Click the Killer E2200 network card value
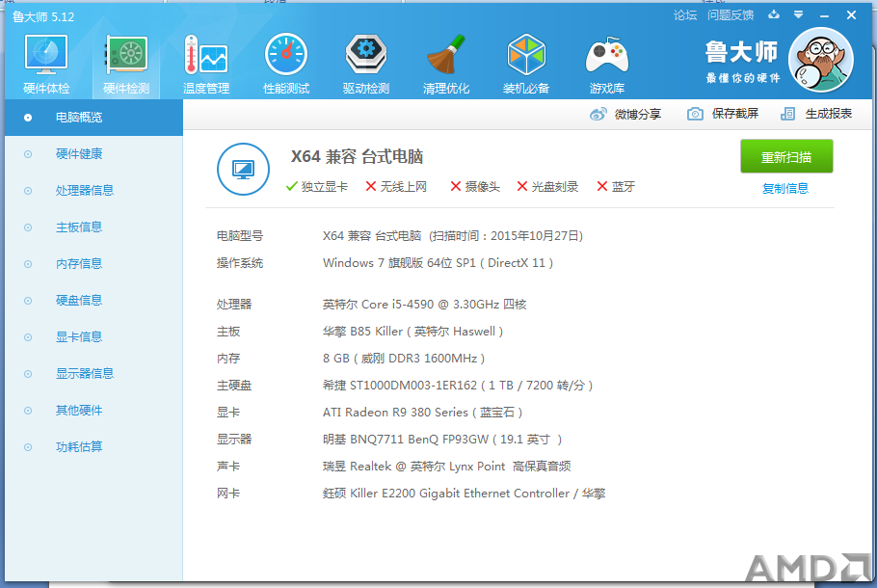 [x=465, y=494]
